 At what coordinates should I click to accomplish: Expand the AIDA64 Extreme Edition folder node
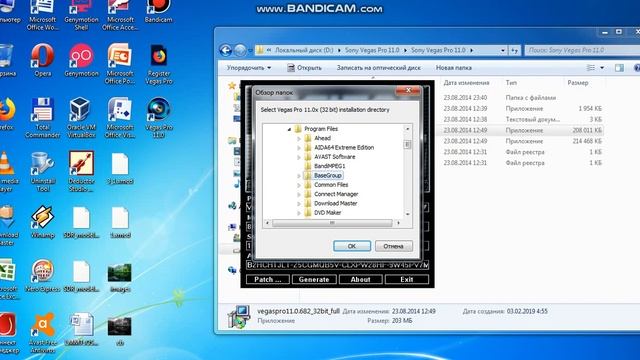(x=299, y=148)
